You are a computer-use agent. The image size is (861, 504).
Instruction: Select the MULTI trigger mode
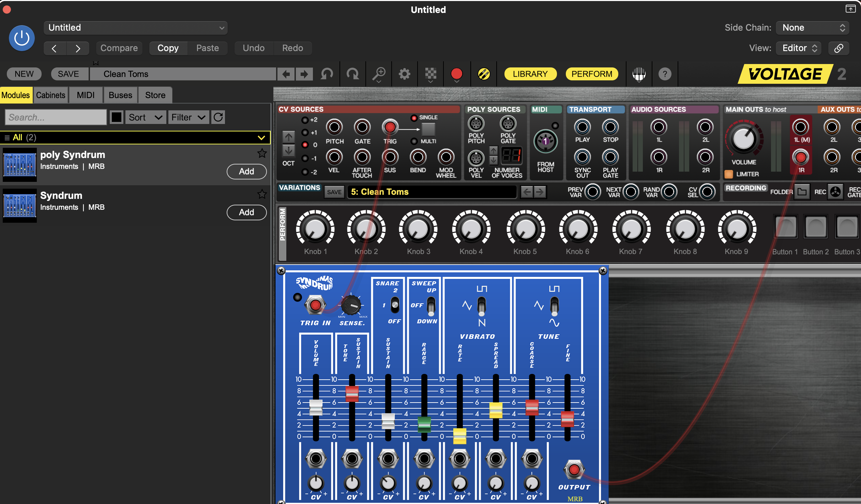click(414, 141)
